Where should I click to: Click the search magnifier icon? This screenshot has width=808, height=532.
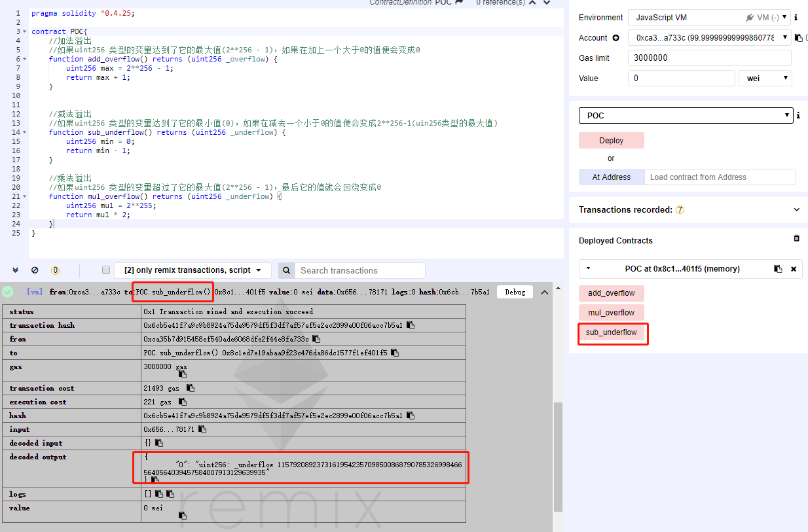(x=286, y=270)
